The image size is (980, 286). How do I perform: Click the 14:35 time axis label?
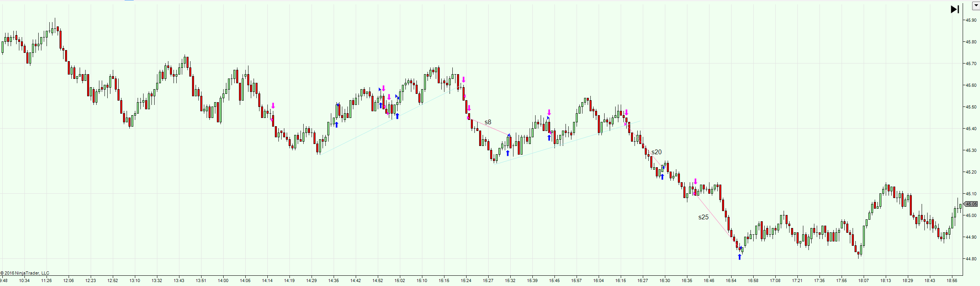coord(334,281)
